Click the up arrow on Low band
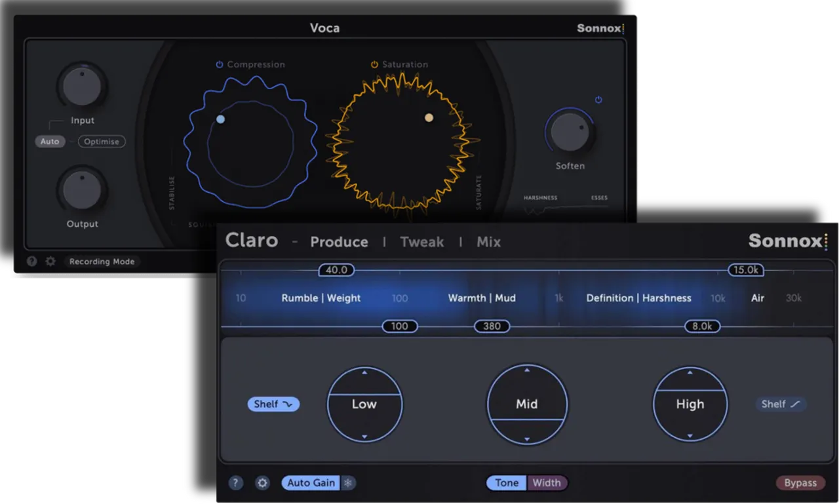The height and width of the screenshot is (504, 839). click(x=364, y=372)
